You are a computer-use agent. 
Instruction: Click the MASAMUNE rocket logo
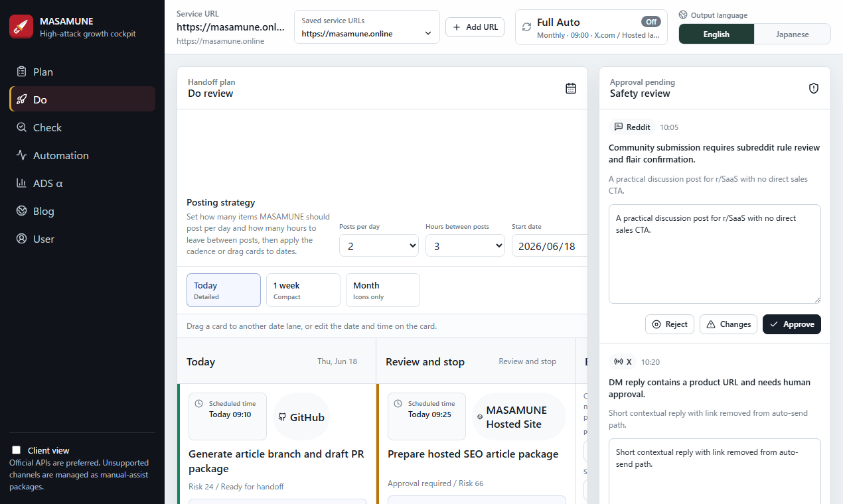pyautogui.click(x=21, y=27)
